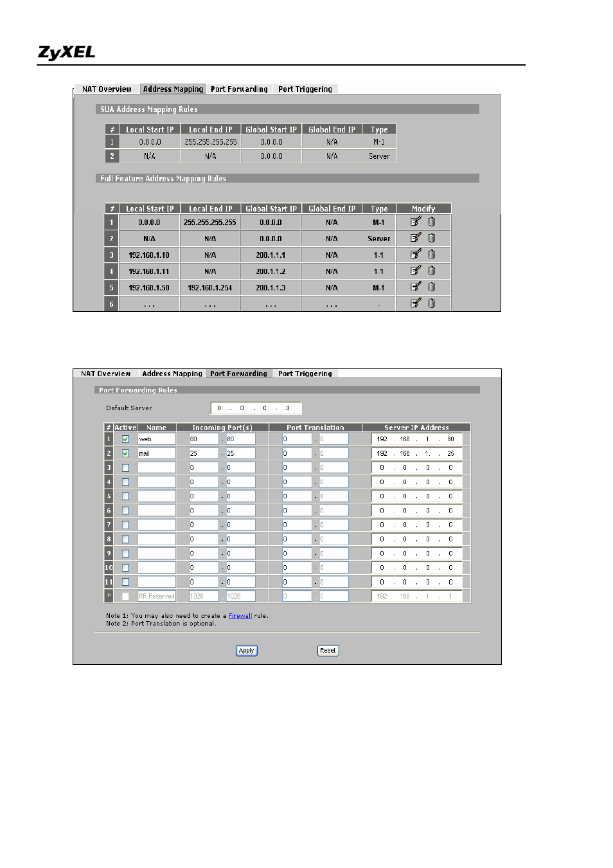Click the Reset button
Image resolution: width=613 pixels, height=868 pixels.
tap(328, 651)
